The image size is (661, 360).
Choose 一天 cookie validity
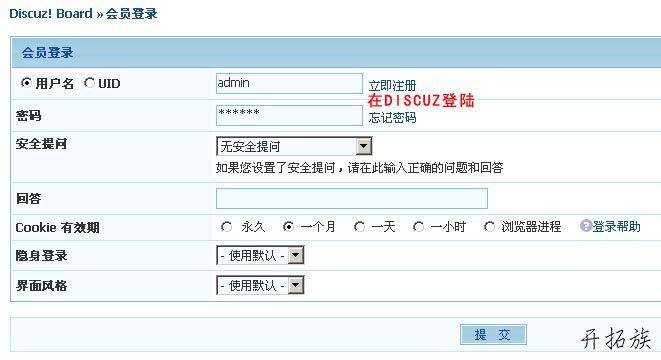[360, 227]
